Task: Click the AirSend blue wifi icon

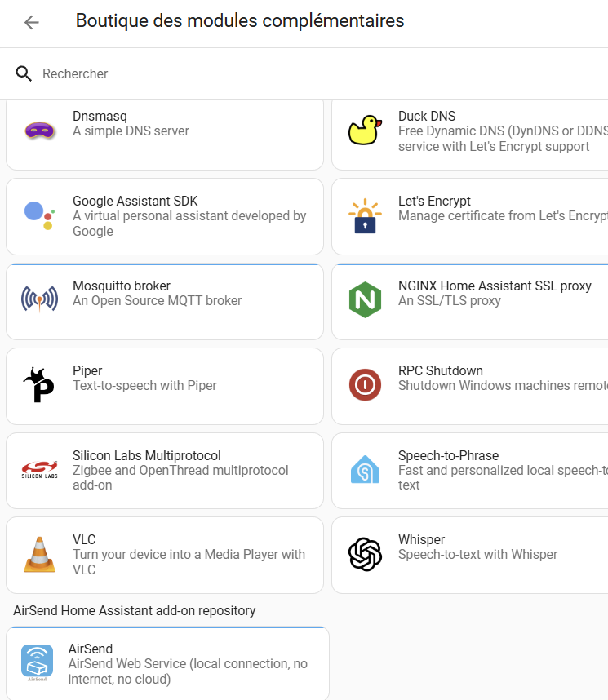Action: point(37,663)
